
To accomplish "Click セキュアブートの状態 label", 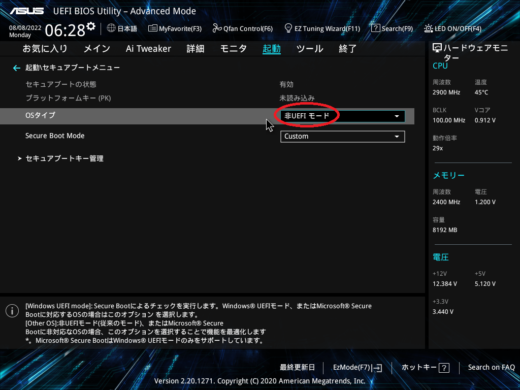I will pyautogui.click(x=61, y=84).
